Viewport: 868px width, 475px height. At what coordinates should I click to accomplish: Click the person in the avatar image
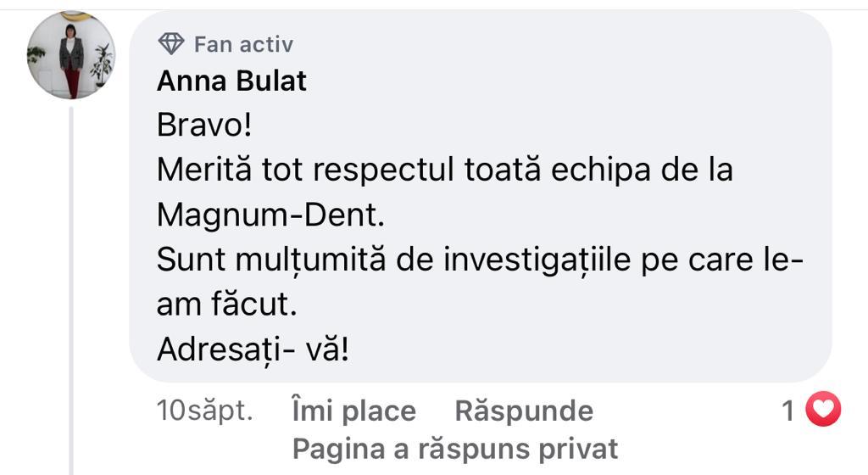(71, 59)
